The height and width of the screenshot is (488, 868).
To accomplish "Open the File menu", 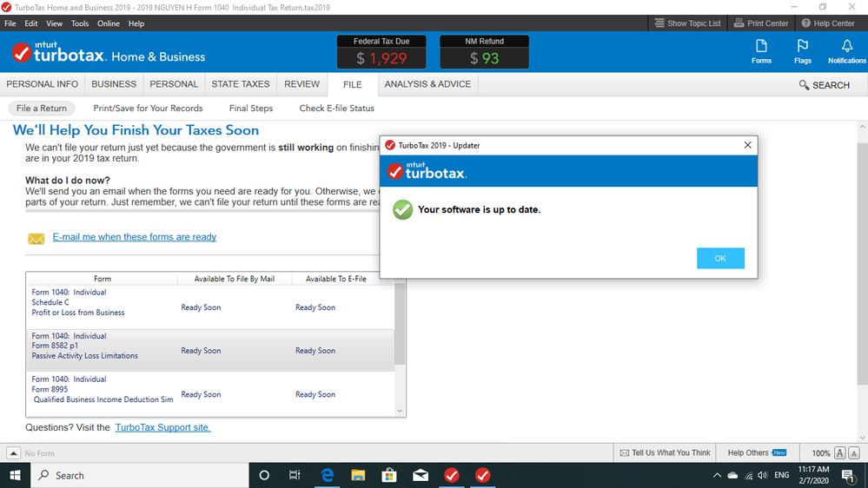I will pyautogui.click(x=10, y=23).
